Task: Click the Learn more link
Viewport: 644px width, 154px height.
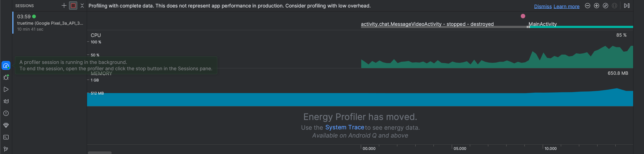Action: pyautogui.click(x=566, y=7)
